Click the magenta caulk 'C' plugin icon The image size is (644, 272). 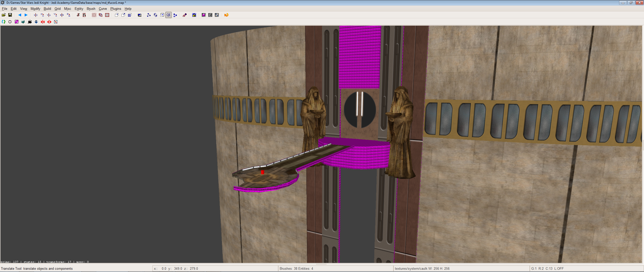click(x=17, y=22)
